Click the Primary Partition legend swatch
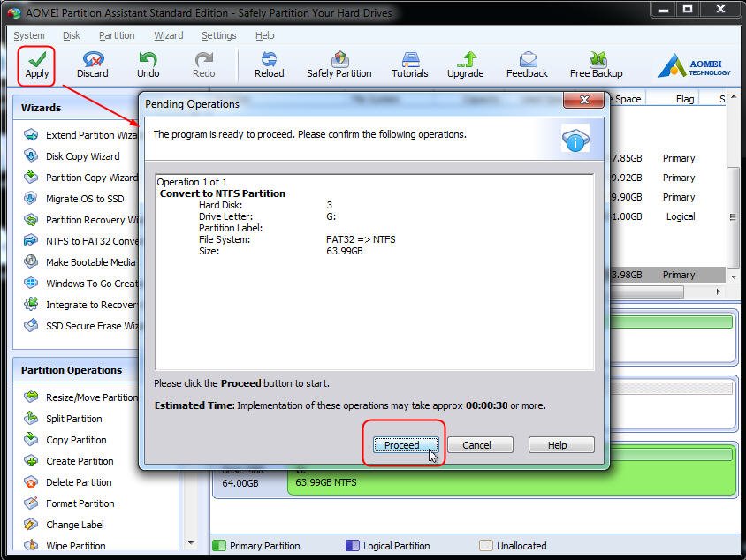The width and height of the screenshot is (746, 560). pyautogui.click(x=219, y=545)
